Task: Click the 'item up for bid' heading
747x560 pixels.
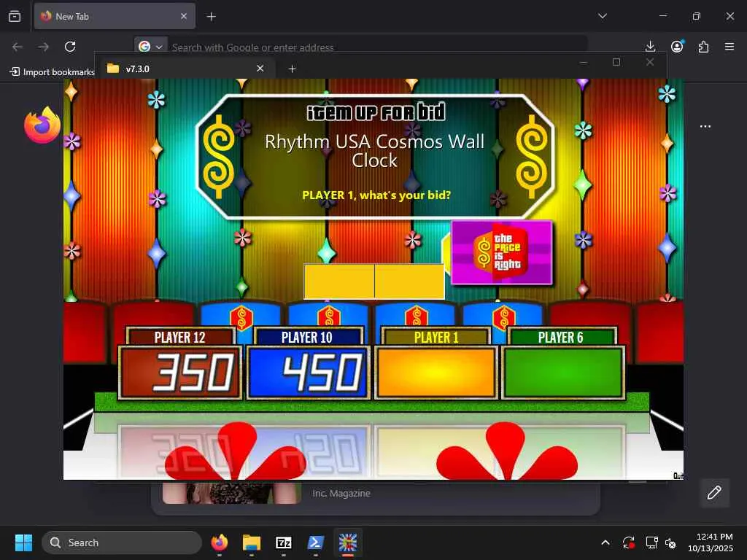Action: pyautogui.click(x=376, y=112)
